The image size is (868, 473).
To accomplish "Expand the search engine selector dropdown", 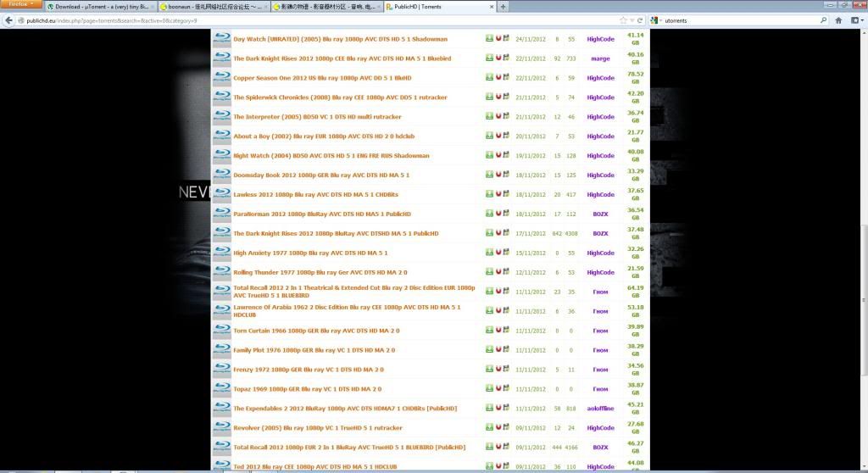I will click(x=655, y=20).
